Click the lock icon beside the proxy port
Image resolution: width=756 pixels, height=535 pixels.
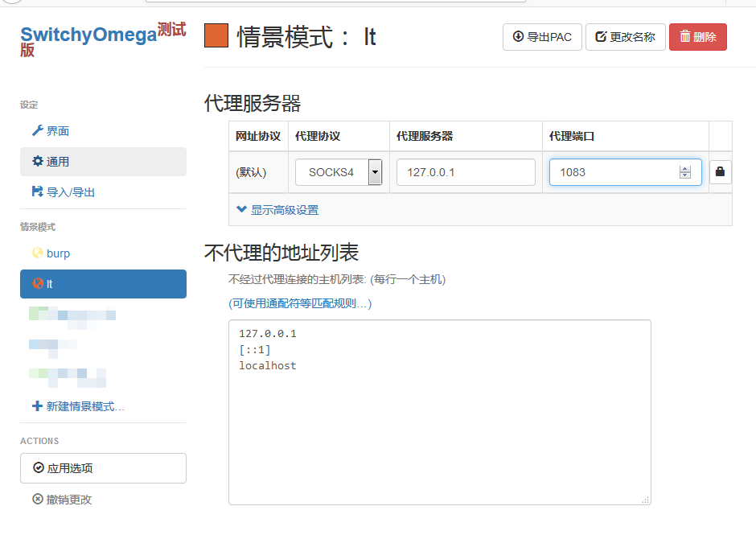click(720, 172)
